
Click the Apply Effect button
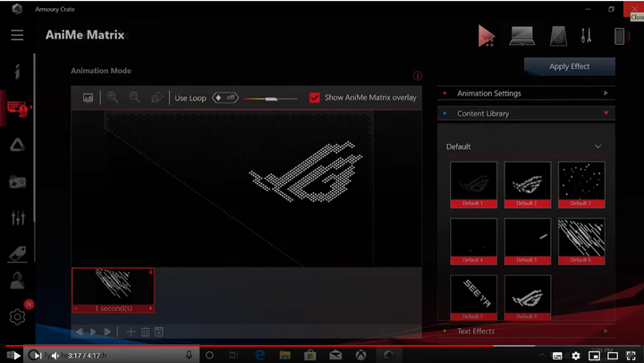pos(569,66)
